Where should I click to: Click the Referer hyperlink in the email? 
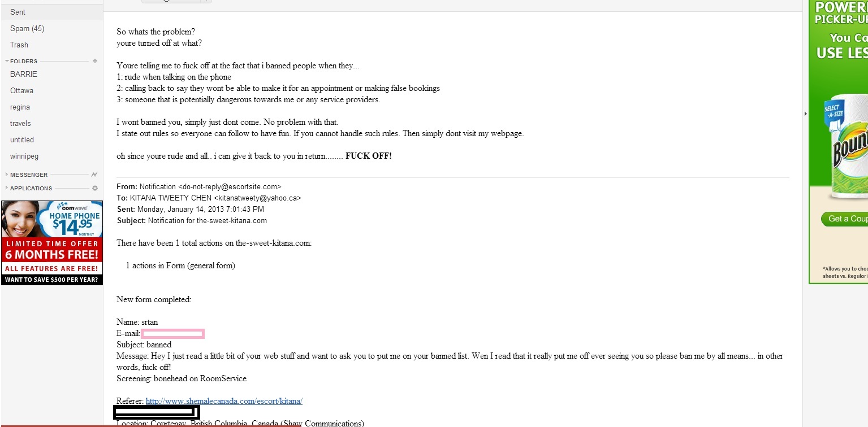click(224, 401)
